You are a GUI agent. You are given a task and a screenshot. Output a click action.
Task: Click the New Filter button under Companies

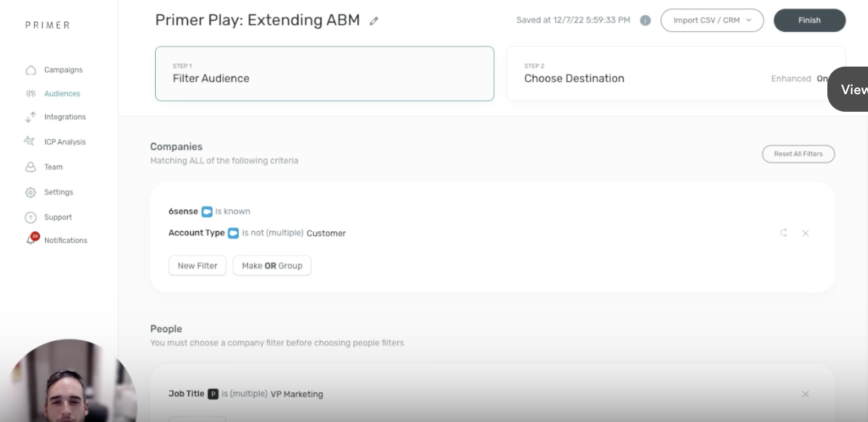click(198, 266)
